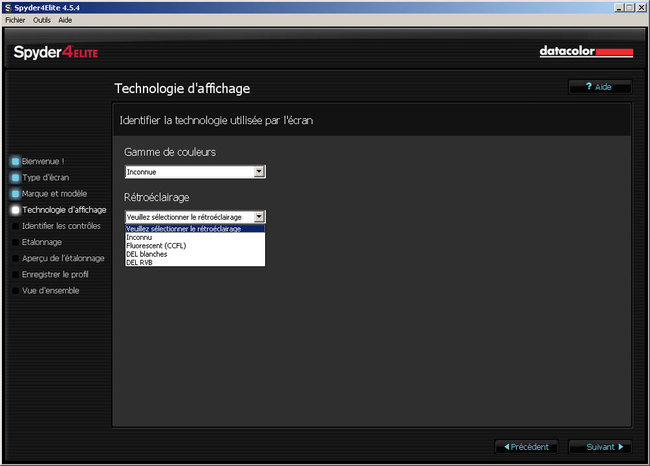The image size is (650, 466).
Task: Select 'Technologie d'affichage' sidebar step
Action: click(64, 210)
